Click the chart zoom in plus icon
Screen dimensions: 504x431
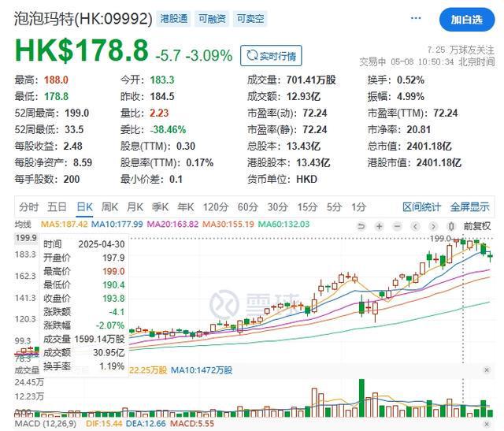(x=380, y=226)
